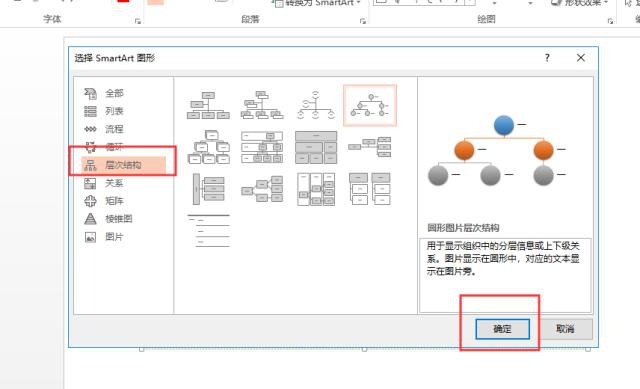The height and width of the screenshot is (389, 640).
Task: Close the 选择 SmartArt 图形 dialog
Action: tap(580, 58)
